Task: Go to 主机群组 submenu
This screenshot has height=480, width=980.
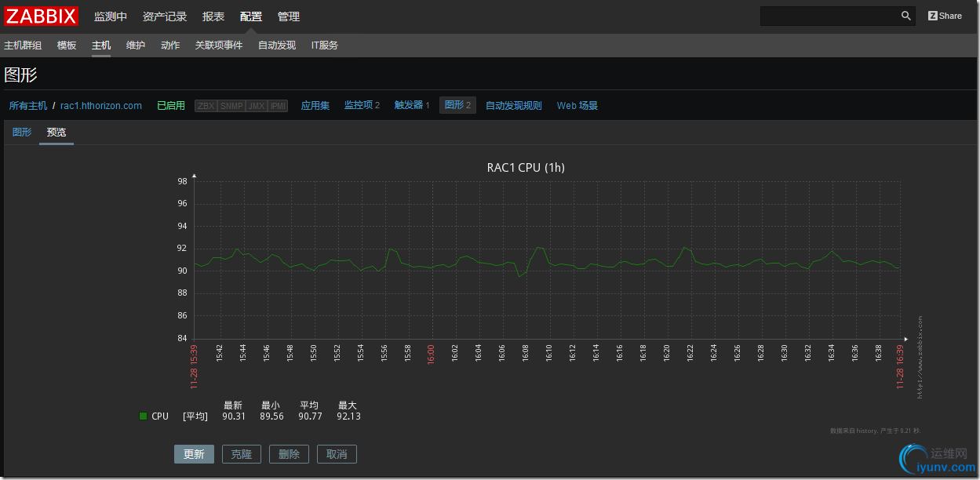Action: click(x=23, y=45)
